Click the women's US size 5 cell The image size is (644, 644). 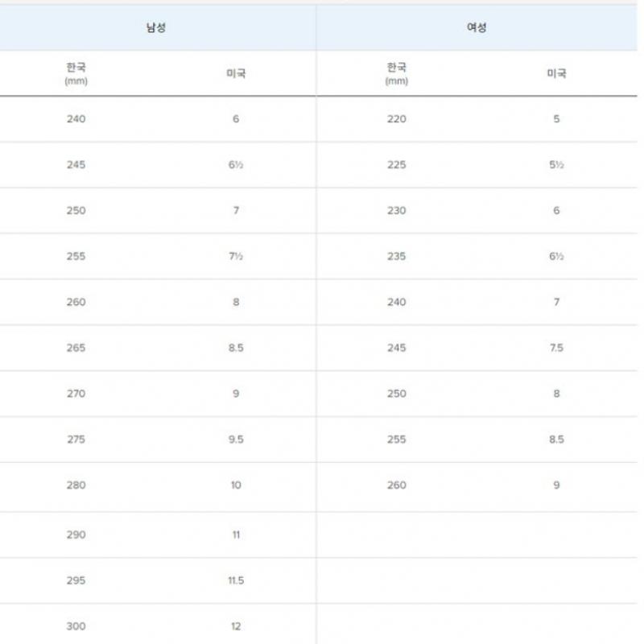point(556,119)
